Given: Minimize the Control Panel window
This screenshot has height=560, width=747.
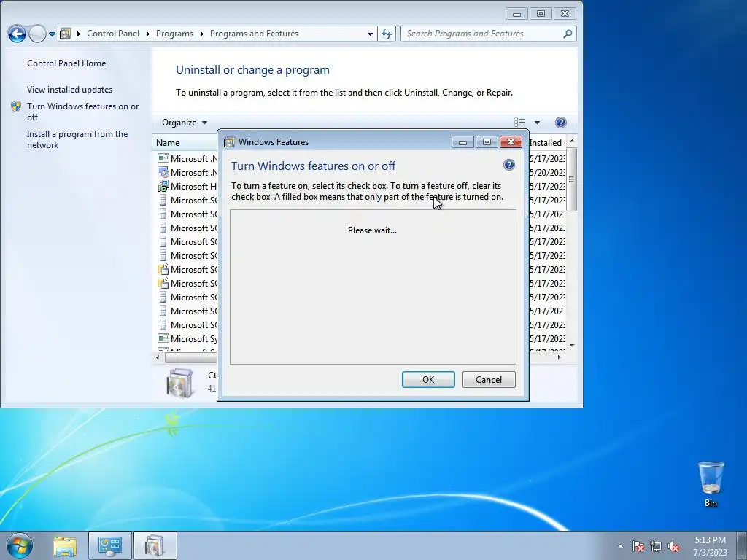Looking at the screenshot, I should pos(516,14).
